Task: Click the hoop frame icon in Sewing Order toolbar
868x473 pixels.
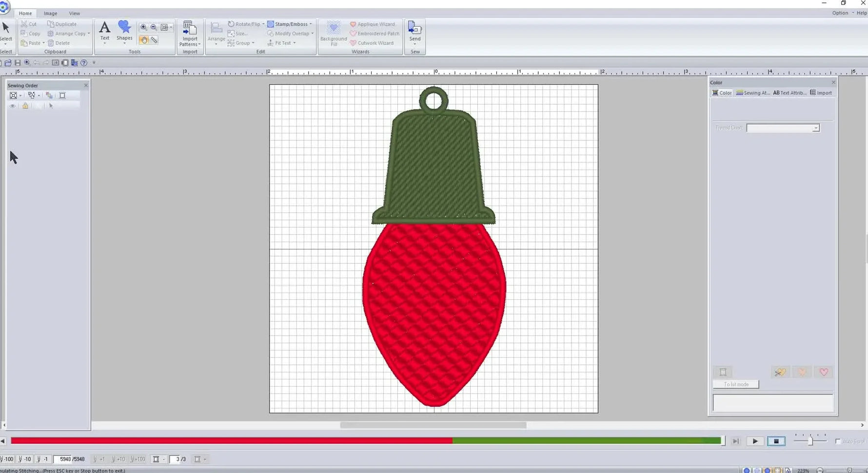Action: point(62,96)
